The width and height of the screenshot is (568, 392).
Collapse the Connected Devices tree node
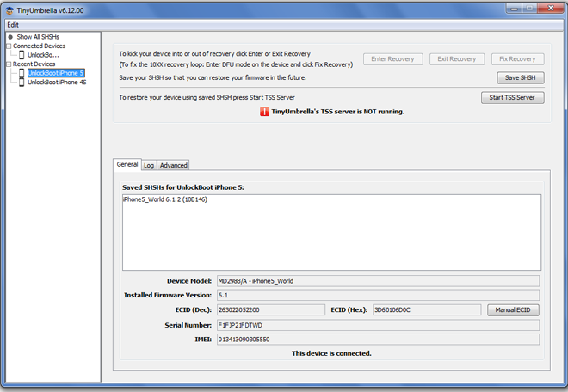pyautogui.click(x=8, y=46)
